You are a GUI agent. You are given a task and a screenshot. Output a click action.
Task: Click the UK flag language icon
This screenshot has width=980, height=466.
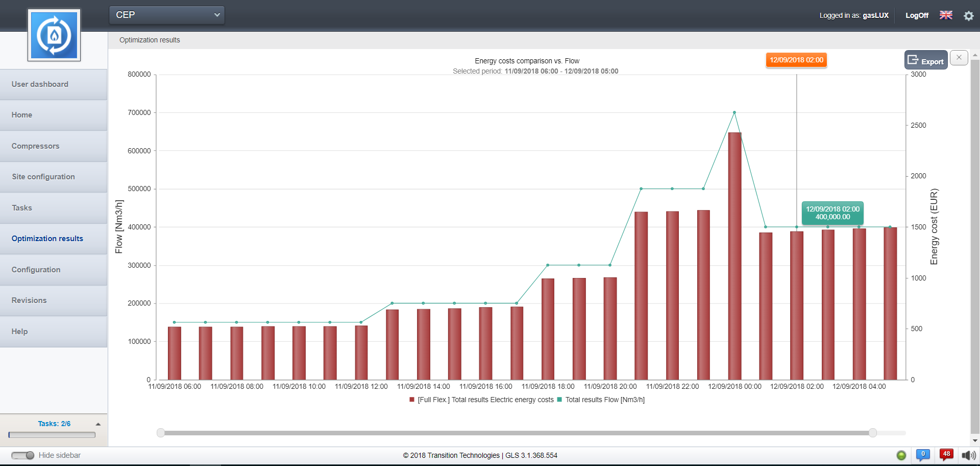(x=946, y=15)
